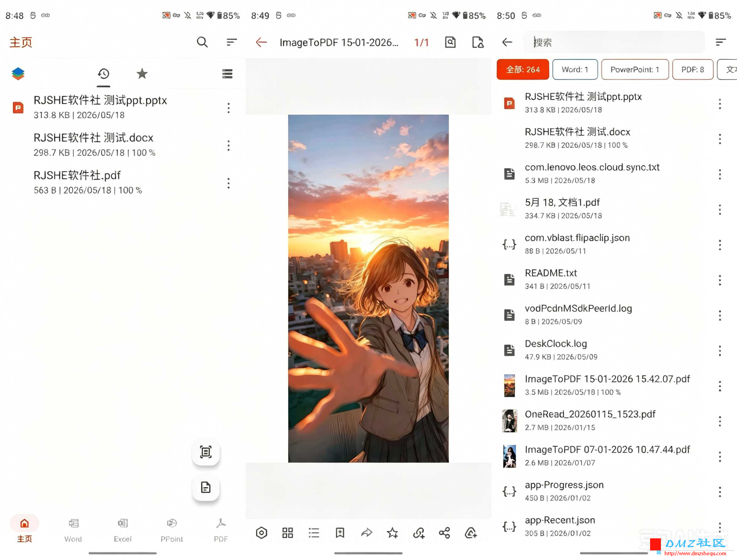The image size is (737, 560).
Task: Open more options for RJSHE软件社 测试.docx on home
Action: [228, 146]
